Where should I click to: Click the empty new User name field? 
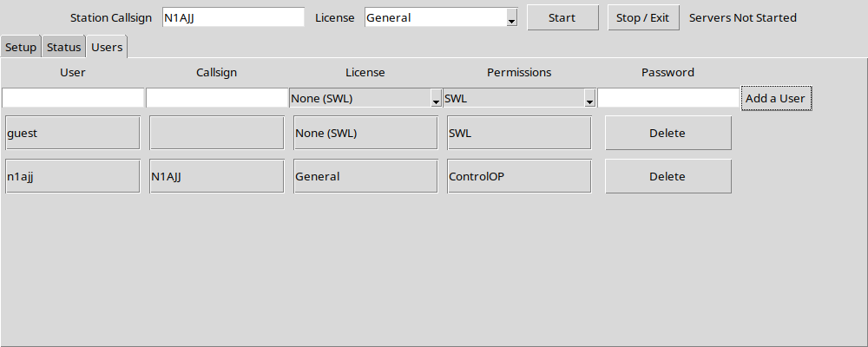click(73, 98)
